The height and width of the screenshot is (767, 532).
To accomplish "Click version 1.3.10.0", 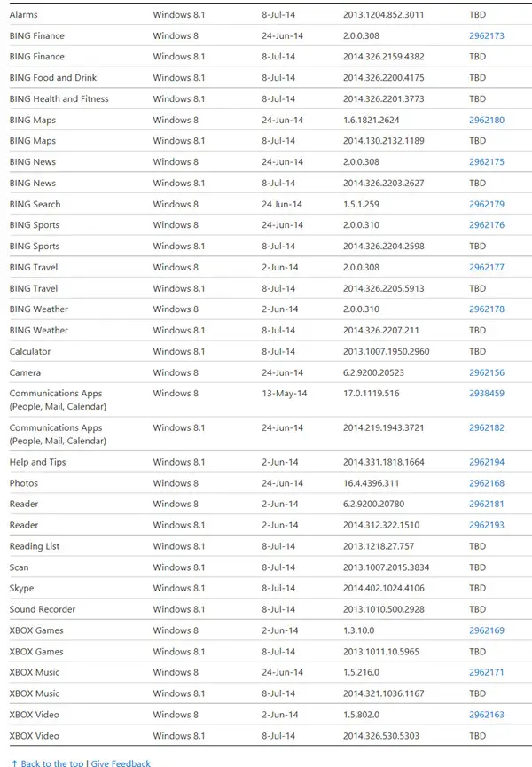I will point(358,630).
